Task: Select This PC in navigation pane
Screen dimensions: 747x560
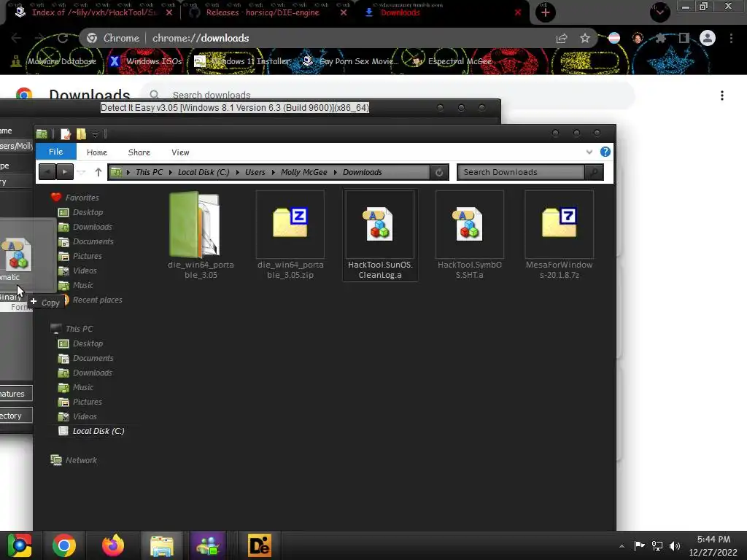Action: (x=79, y=329)
